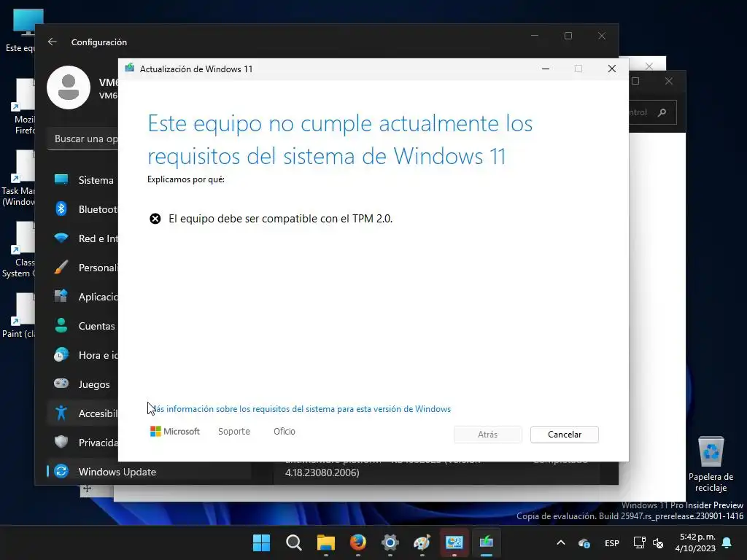Launch Firefox from the taskbar
747x560 pixels.
(x=357, y=542)
